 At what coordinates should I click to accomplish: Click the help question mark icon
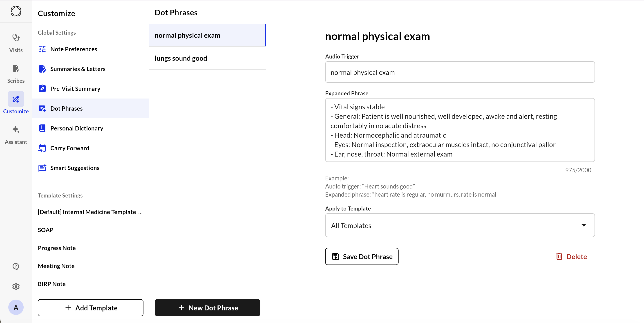(16, 267)
